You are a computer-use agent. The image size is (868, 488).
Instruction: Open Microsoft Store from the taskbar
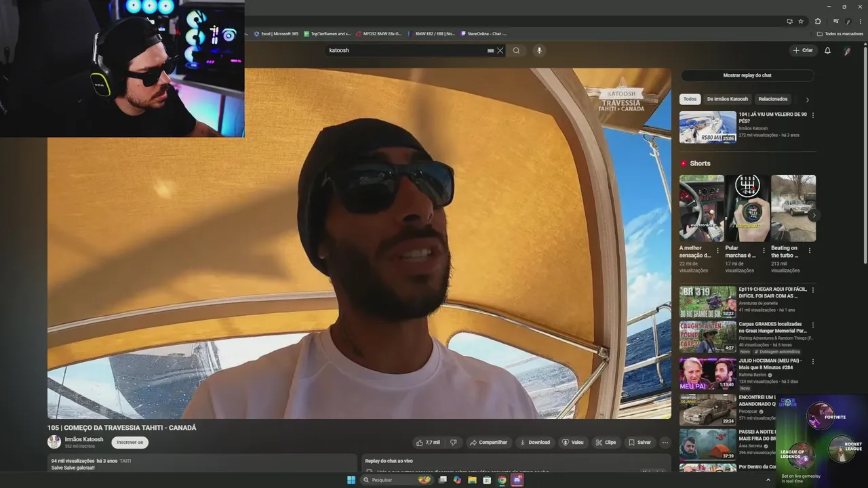tap(487, 480)
